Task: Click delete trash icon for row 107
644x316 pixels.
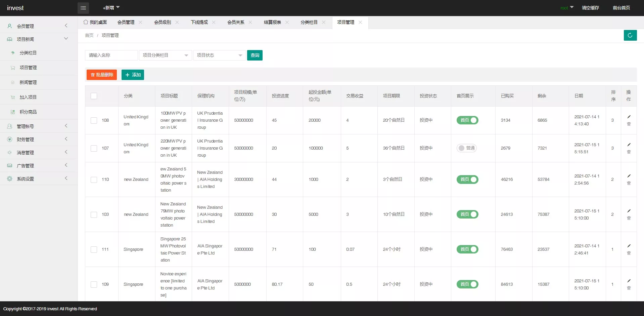Action: pyautogui.click(x=629, y=152)
